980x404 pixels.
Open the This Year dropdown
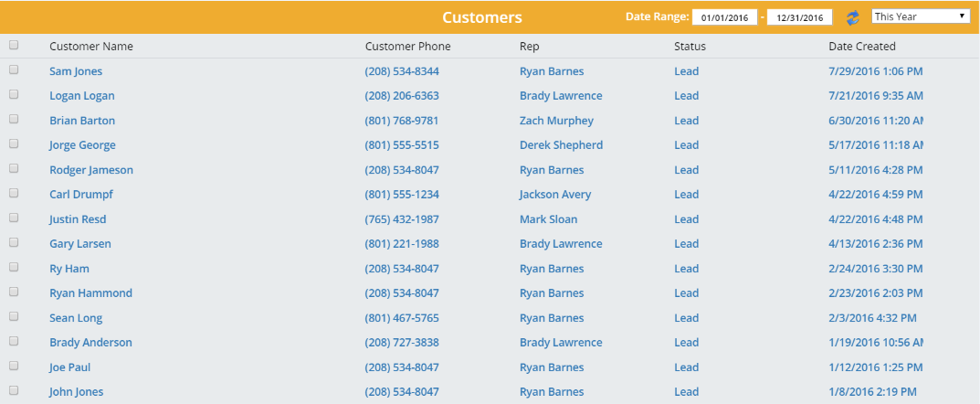[x=922, y=16]
